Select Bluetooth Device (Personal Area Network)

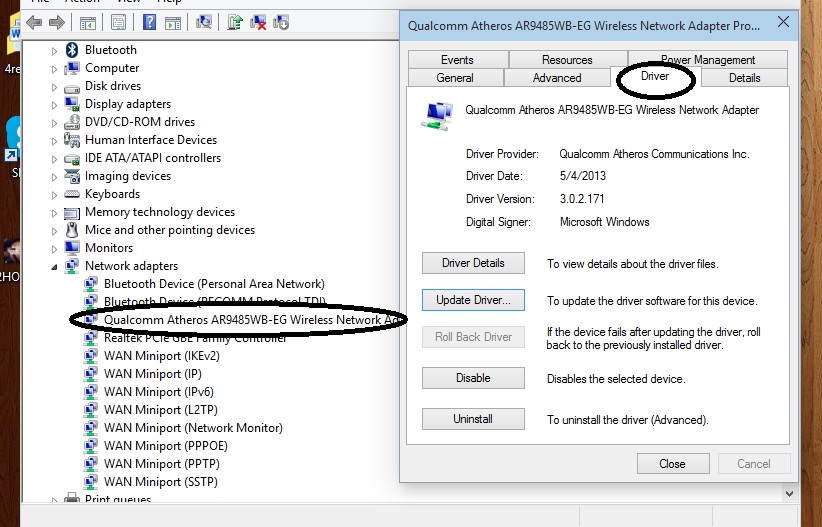(x=214, y=284)
